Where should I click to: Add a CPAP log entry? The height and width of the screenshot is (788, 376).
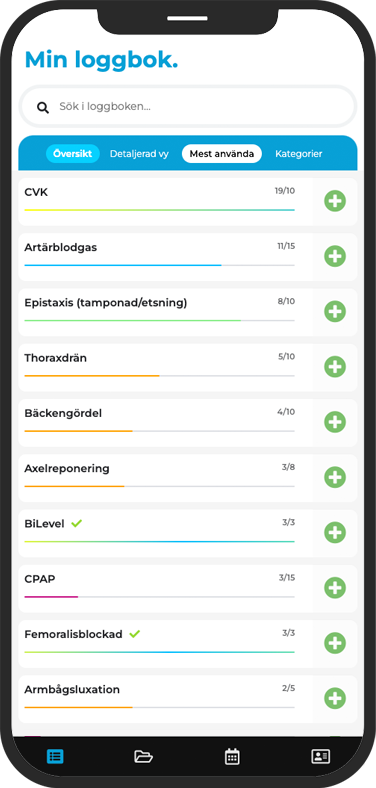tap(335, 588)
